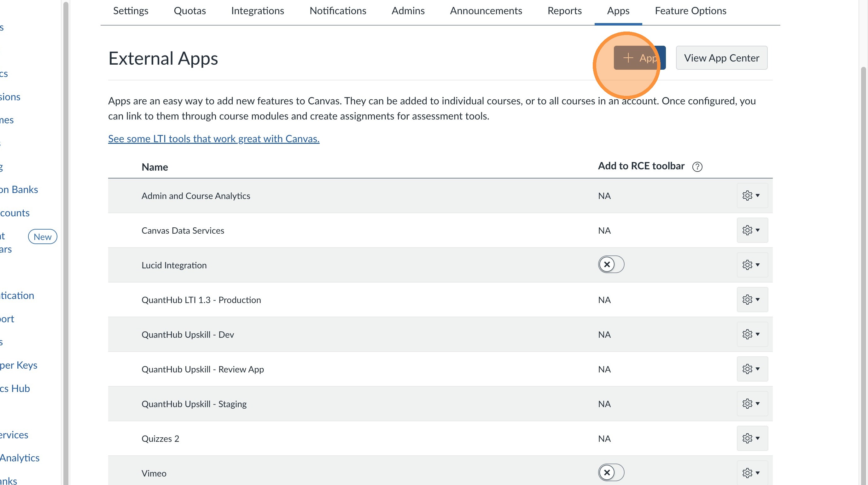
Task: Toggle Lucid Integration RCE toolbar switch
Action: 611,265
